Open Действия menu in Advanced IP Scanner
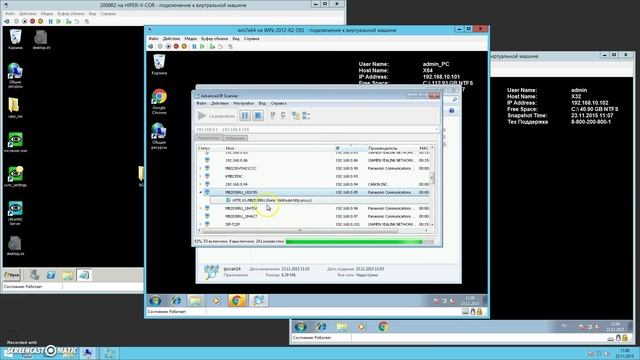The width and height of the screenshot is (640, 360). point(220,103)
